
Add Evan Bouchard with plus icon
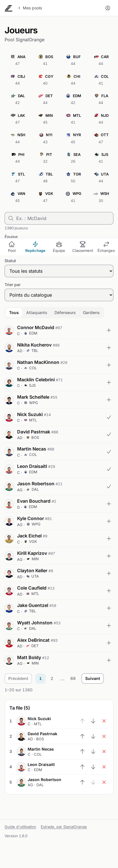coord(109,504)
